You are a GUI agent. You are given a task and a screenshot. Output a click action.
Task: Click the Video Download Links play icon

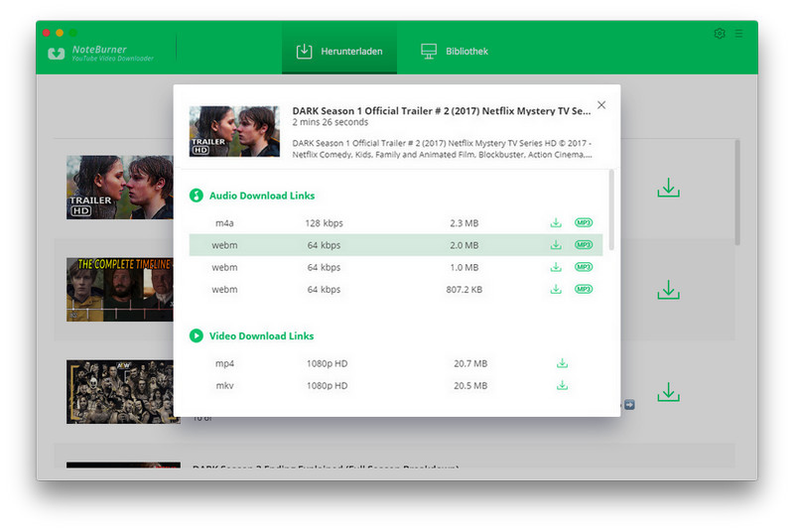[196, 335]
